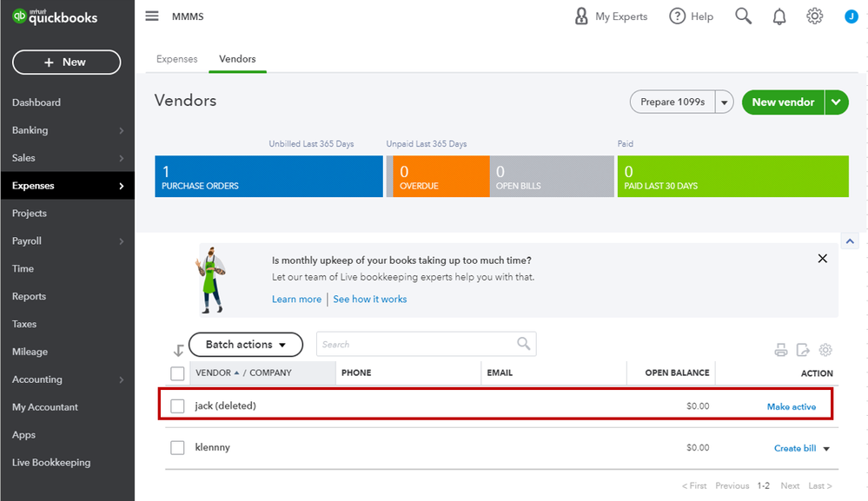Switch to the Expenses tab
The image size is (868, 501).
176,59
